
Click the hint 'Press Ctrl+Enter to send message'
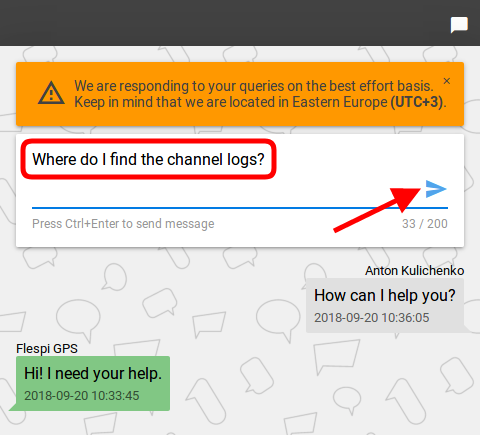tap(123, 224)
